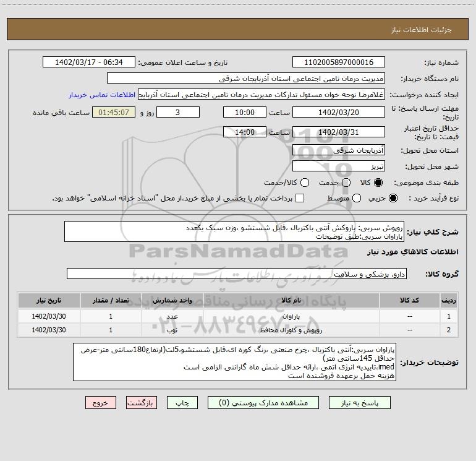Click the request number field 1102005897000016

click(339, 62)
